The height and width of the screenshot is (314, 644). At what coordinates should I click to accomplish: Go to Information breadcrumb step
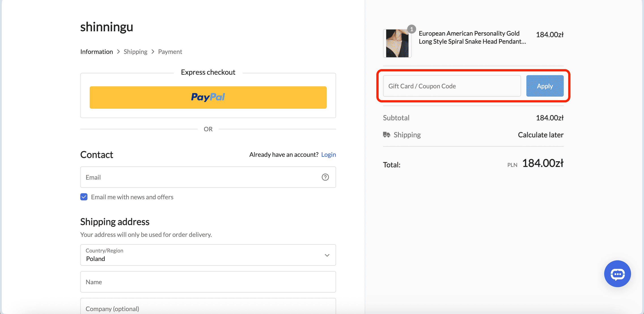(x=97, y=52)
